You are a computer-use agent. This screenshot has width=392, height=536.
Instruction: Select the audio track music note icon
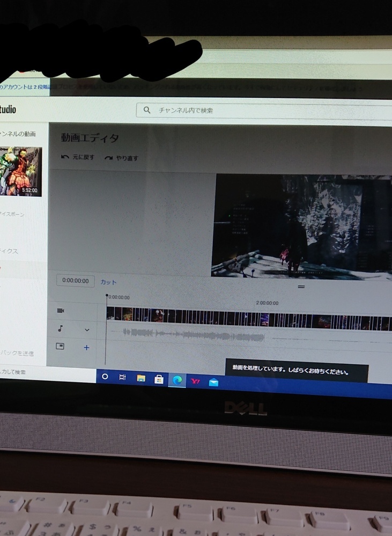point(60,328)
